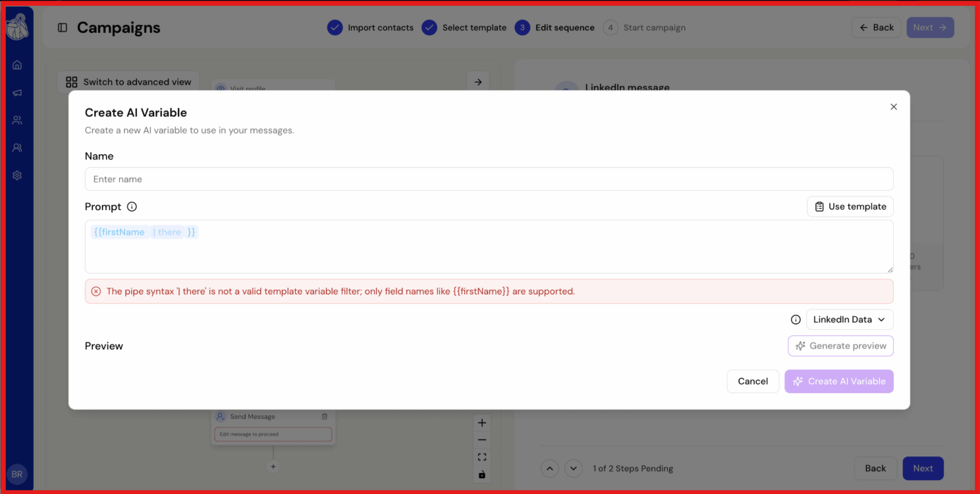The image size is (980, 494).
Task: Click the Prompt info icon
Action: [132, 207]
